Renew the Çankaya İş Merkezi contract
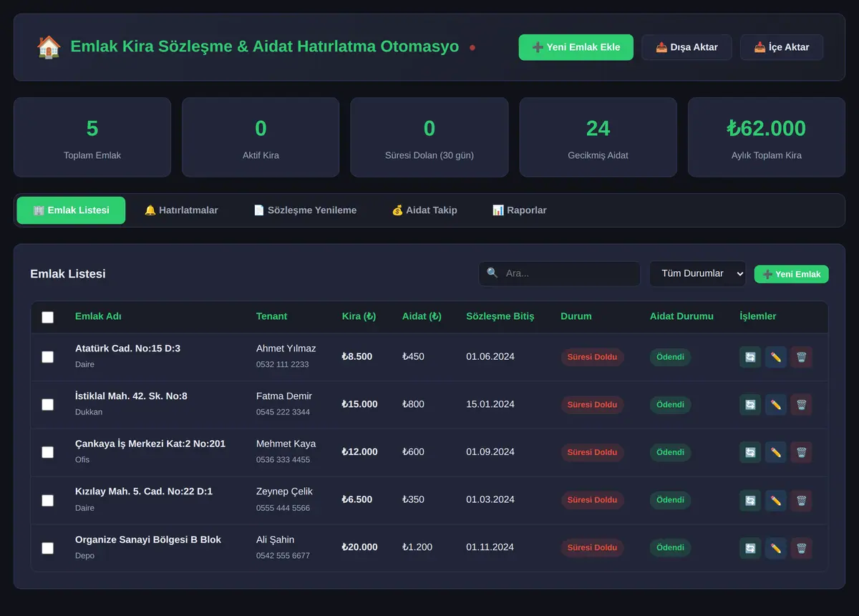The image size is (859, 616). pos(750,452)
